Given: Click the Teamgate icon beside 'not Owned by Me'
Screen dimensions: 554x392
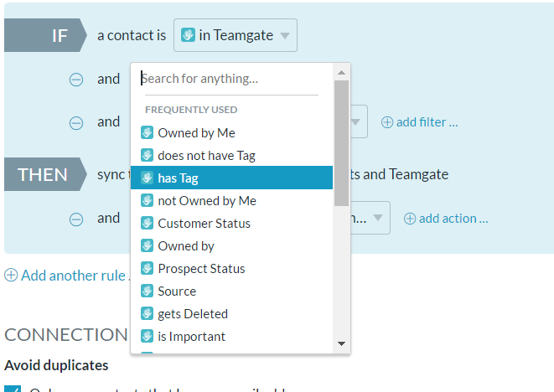Looking at the screenshot, I should point(147,200).
